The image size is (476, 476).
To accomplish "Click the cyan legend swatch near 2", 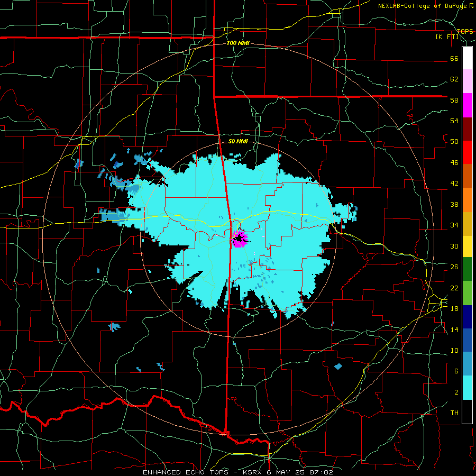I will [467, 388].
